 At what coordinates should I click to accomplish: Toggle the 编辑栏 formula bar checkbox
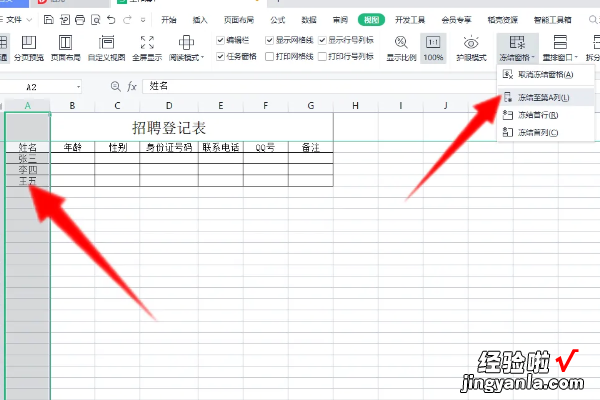220,40
